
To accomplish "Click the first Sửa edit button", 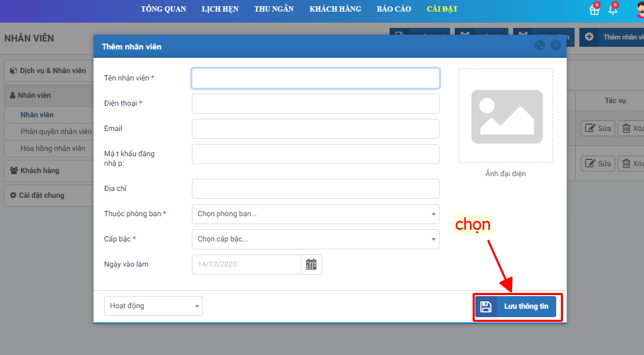I will 598,128.
